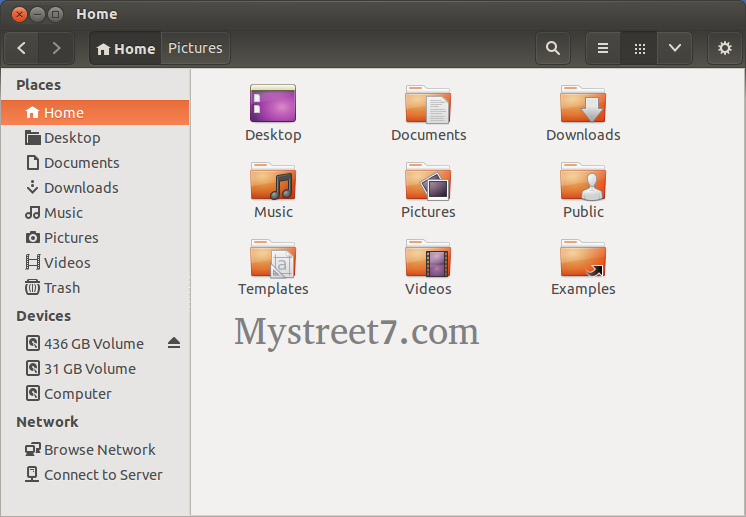Image resolution: width=746 pixels, height=517 pixels.
Task: Select Home in the Places sidebar
Action: (95, 113)
